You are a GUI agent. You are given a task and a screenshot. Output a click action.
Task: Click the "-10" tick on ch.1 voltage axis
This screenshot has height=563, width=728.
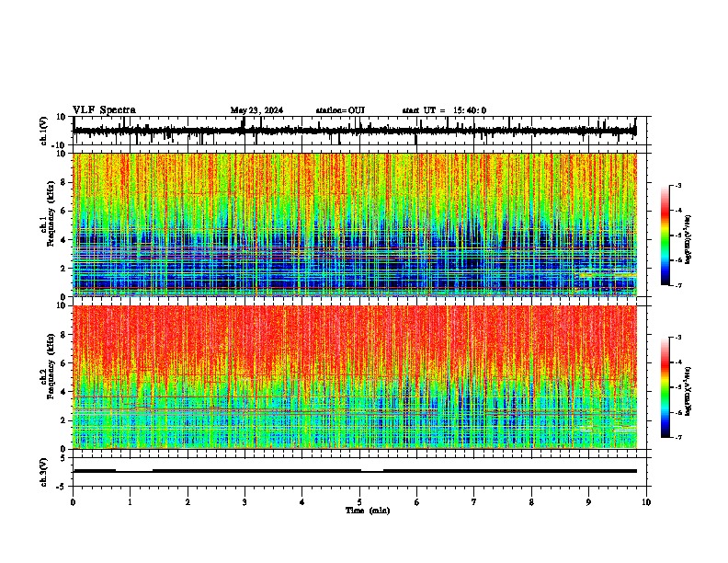[60, 145]
